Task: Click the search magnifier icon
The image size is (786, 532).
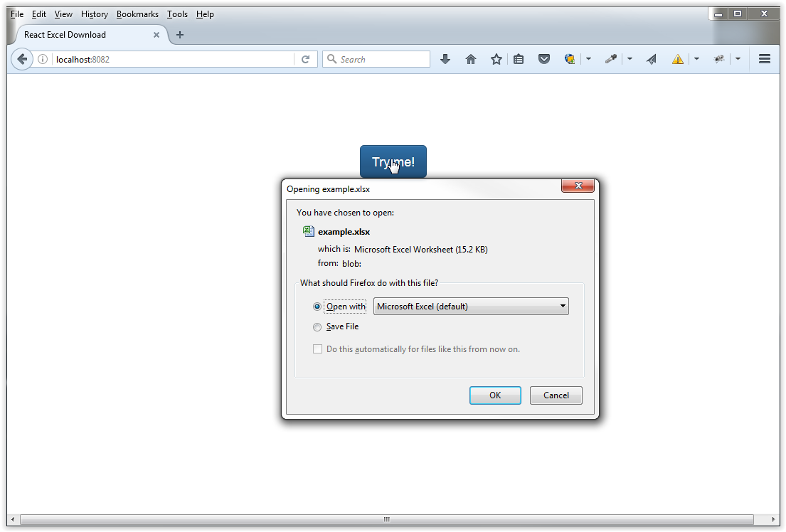Action: coord(331,59)
